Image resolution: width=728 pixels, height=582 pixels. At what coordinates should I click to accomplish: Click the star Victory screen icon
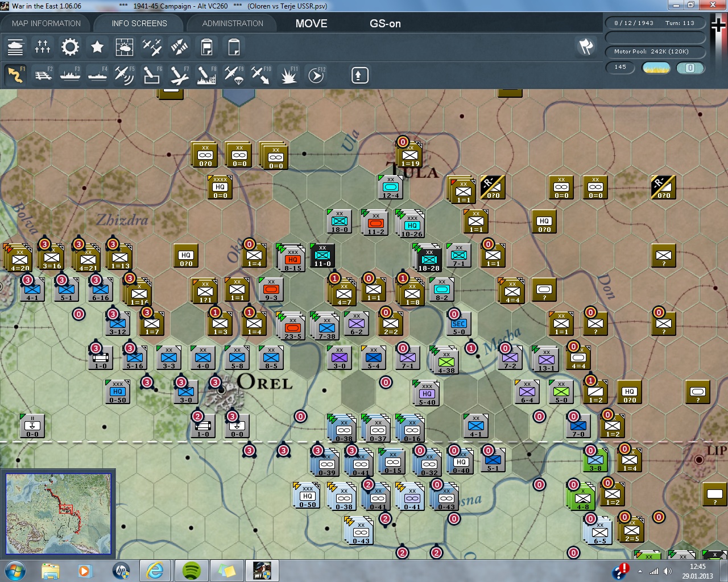(97, 47)
